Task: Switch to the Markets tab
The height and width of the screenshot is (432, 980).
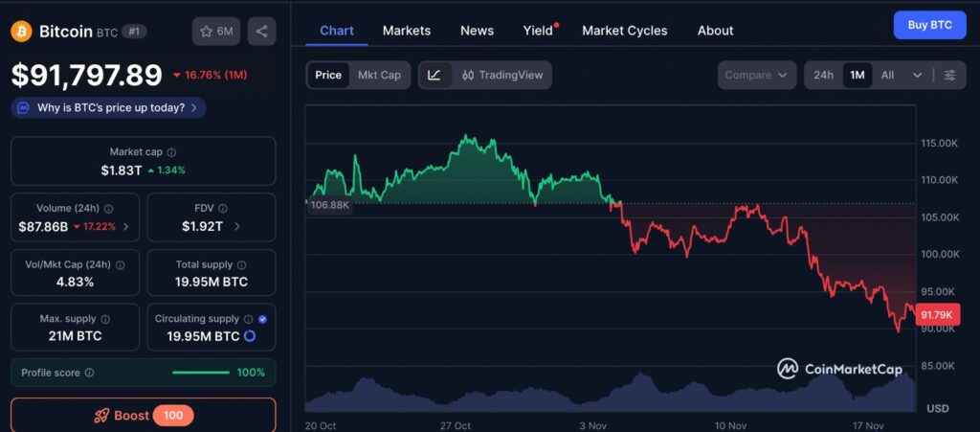Action: (406, 31)
